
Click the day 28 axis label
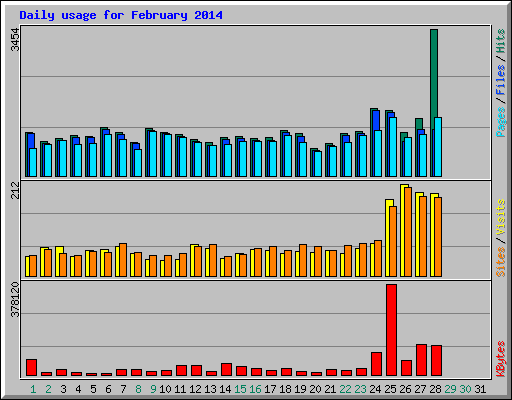tap(435, 389)
